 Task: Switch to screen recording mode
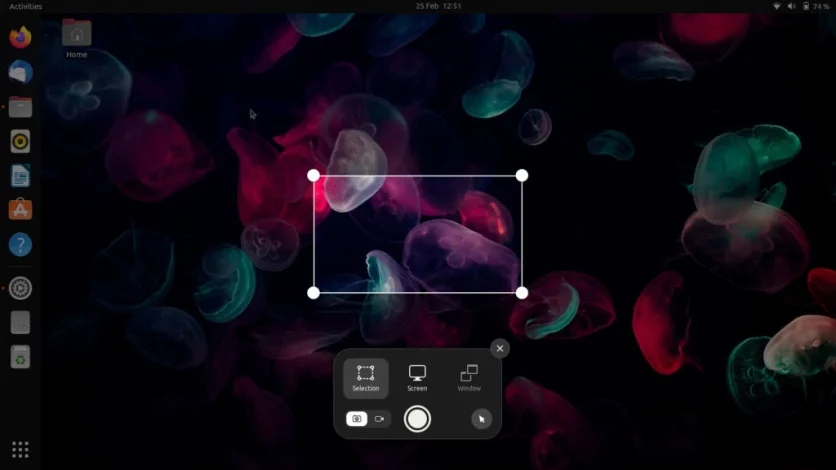pos(380,419)
